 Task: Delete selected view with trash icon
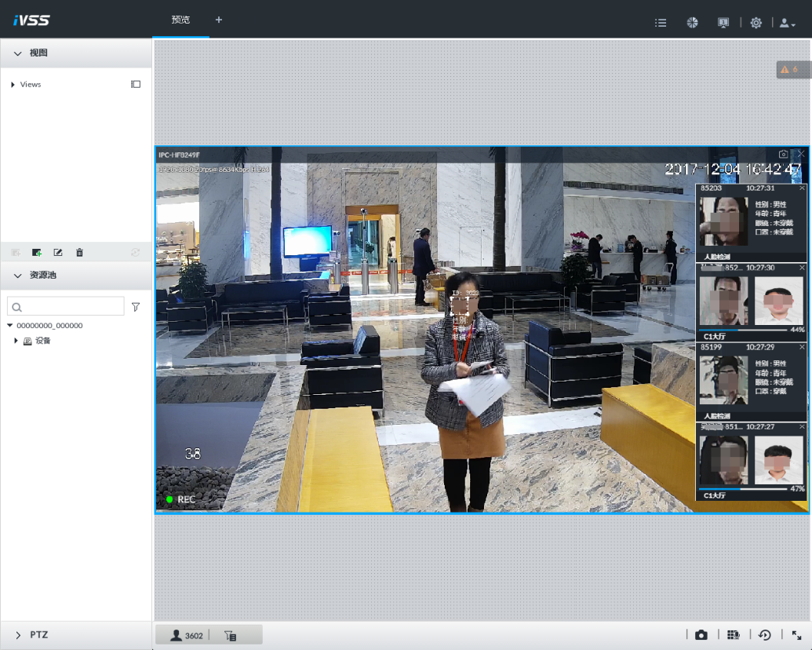click(x=79, y=252)
